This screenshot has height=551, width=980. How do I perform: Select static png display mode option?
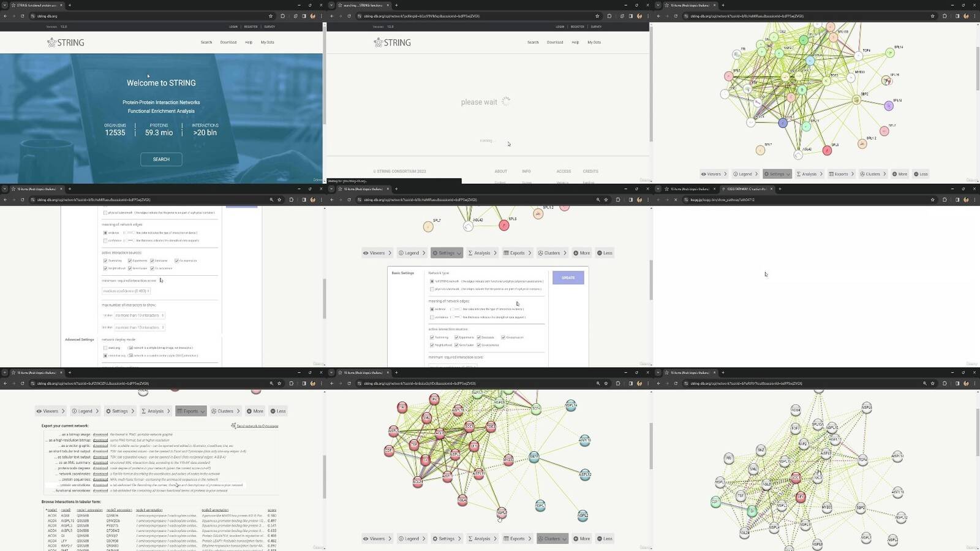pos(105,348)
